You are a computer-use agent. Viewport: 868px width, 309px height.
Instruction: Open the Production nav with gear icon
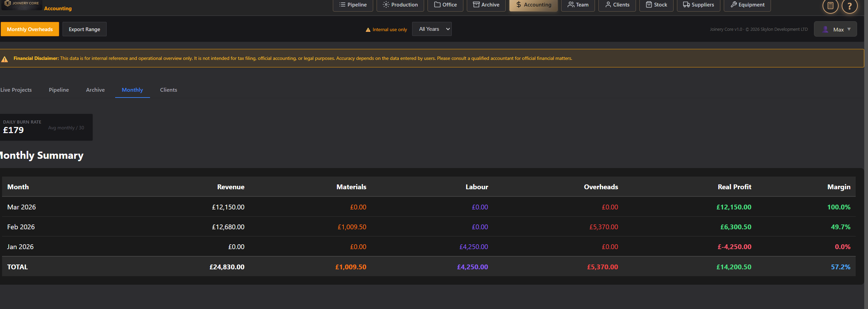400,5
